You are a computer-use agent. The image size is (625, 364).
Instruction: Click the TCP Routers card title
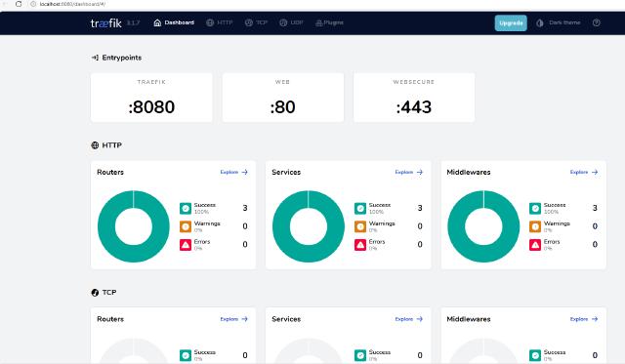[110, 319]
